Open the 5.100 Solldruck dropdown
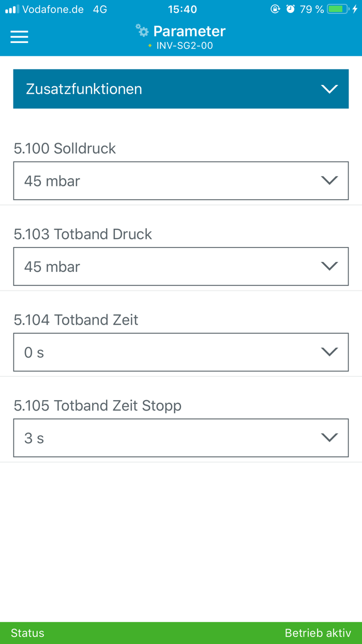The image size is (362, 644). [x=181, y=181]
